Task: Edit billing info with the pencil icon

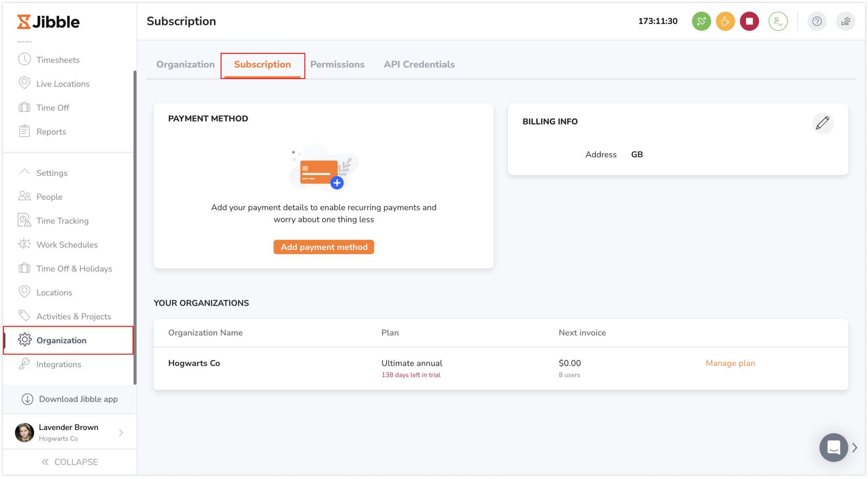Action: (x=823, y=123)
